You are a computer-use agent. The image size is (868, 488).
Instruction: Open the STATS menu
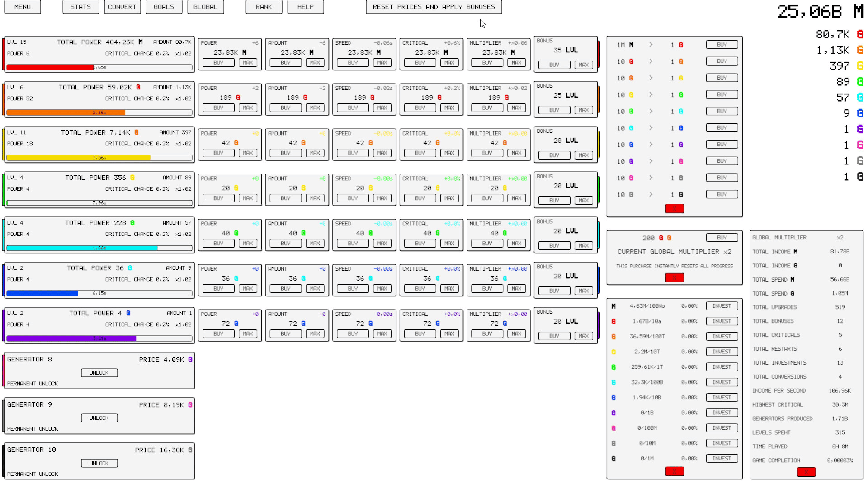point(80,7)
